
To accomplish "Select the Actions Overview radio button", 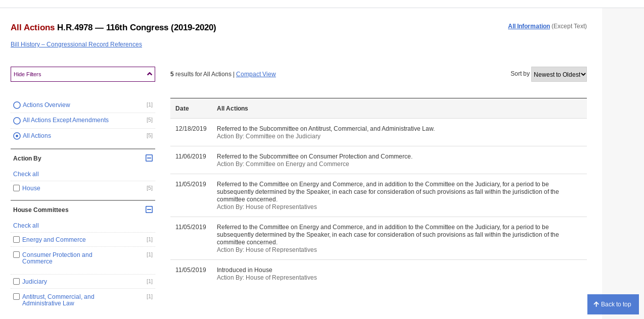I will coord(17,105).
